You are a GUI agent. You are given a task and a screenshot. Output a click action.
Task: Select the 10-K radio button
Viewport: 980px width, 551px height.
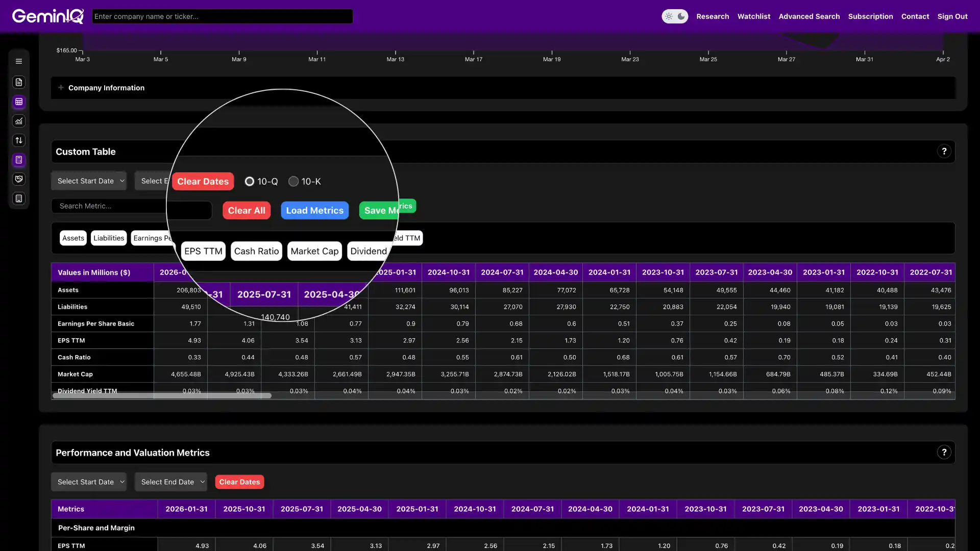(x=293, y=181)
